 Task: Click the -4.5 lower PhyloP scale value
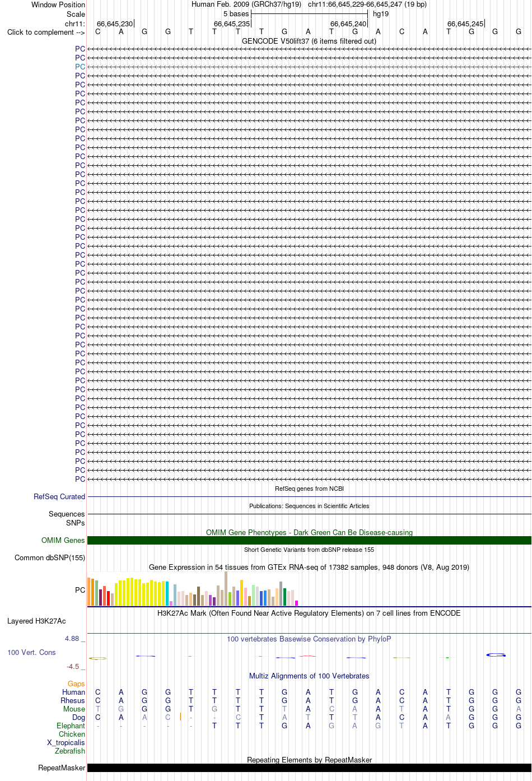[73, 667]
